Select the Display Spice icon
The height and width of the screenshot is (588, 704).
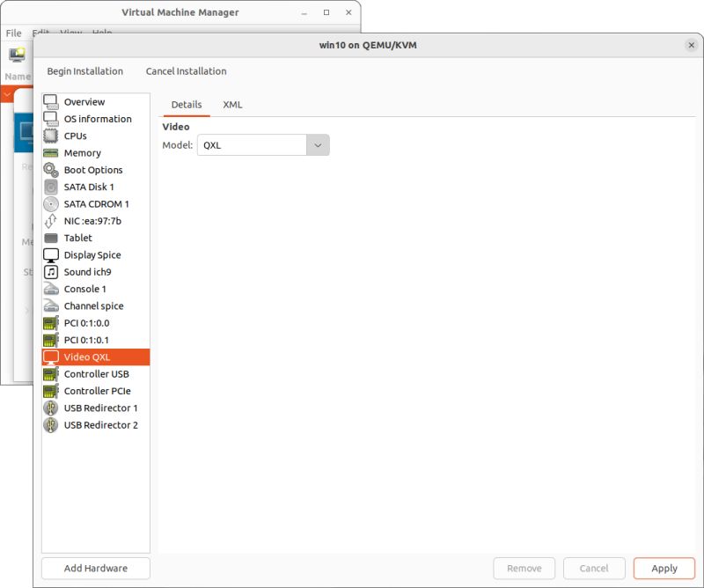pos(52,254)
